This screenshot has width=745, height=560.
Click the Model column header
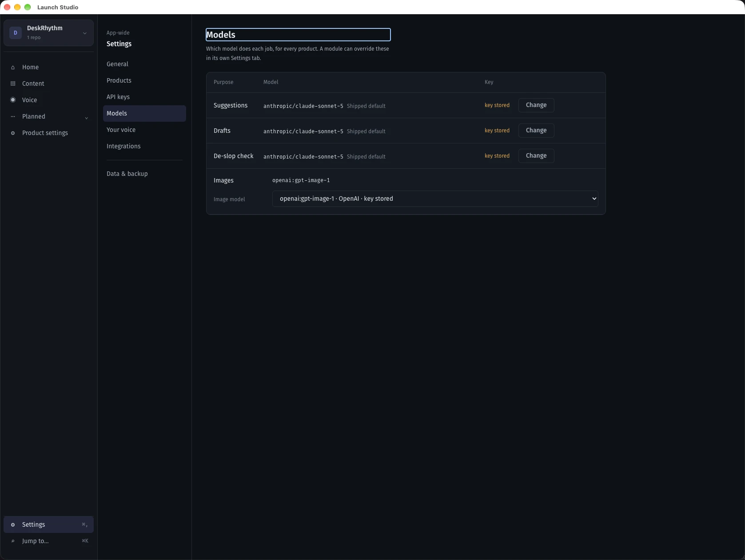[271, 82]
